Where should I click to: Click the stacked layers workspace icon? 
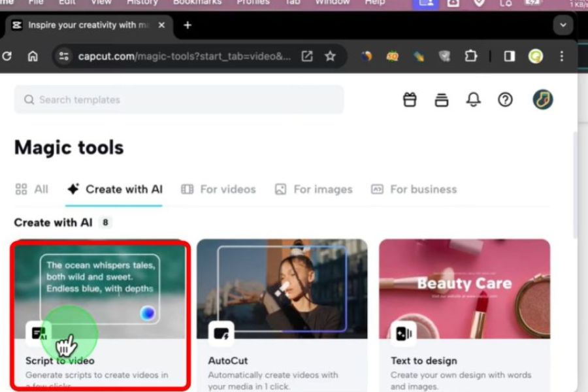(442, 100)
